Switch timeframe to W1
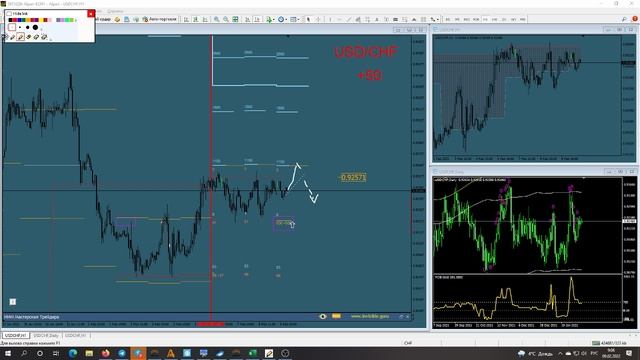The width and height of the screenshot is (640, 360). point(513,19)
